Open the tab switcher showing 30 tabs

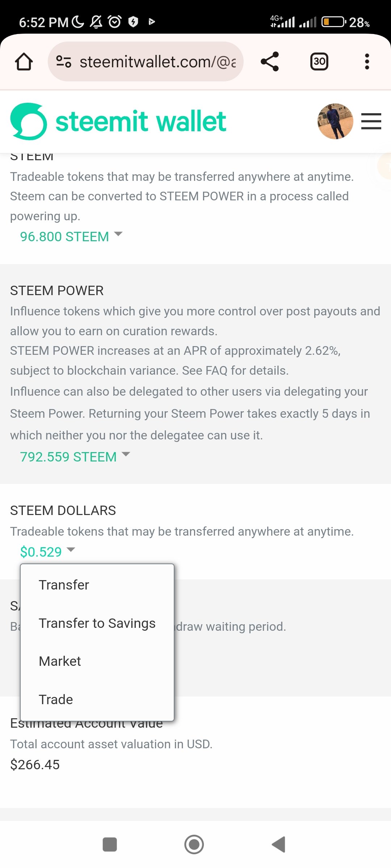click(x=319, y=61)
